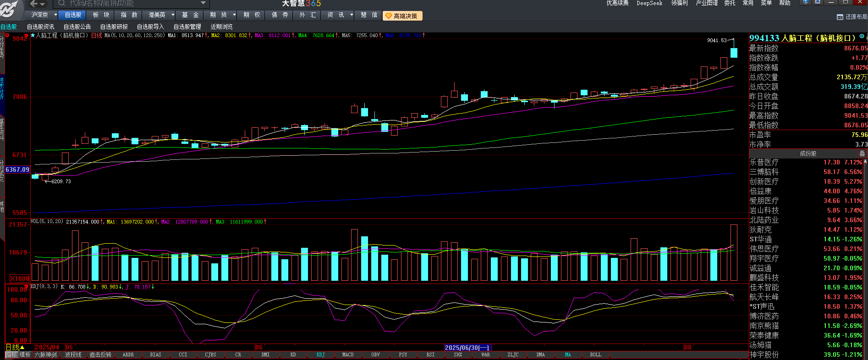Click the stack icon right of 成份股 header

pyautogui.click(x=862, y=154)
